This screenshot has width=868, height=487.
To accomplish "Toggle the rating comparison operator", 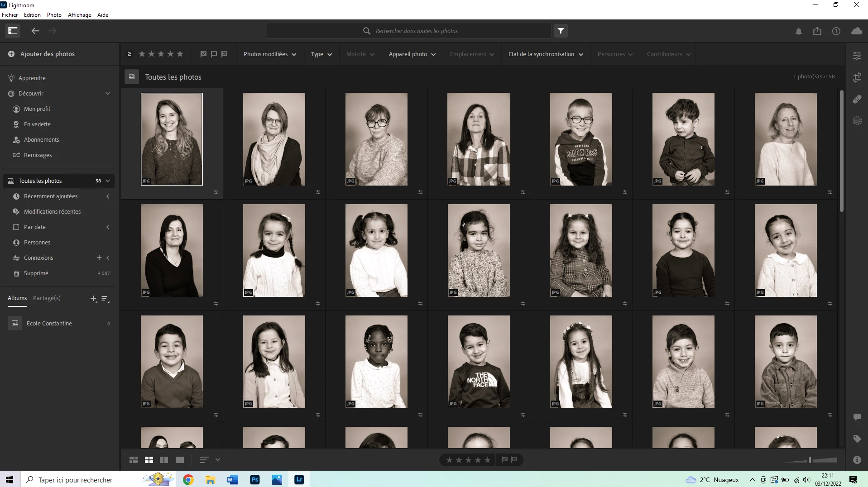I will pyautogui.click(x=129, y=54).
